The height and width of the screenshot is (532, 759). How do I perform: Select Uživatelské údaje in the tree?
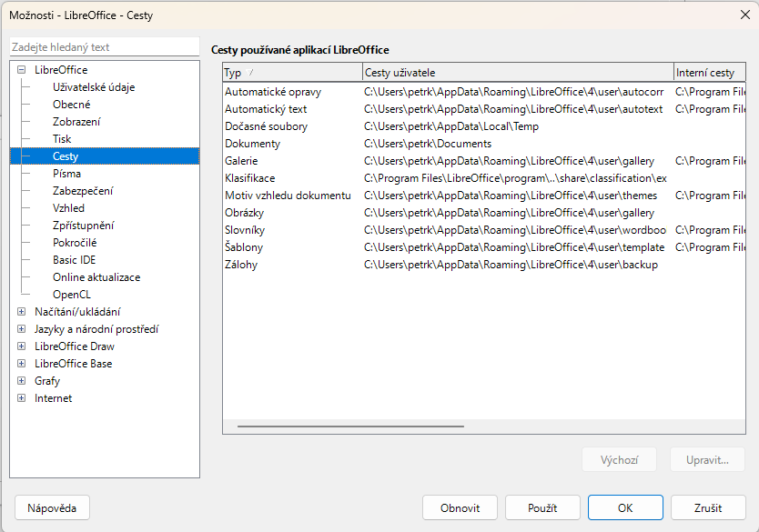click(94, 87)
